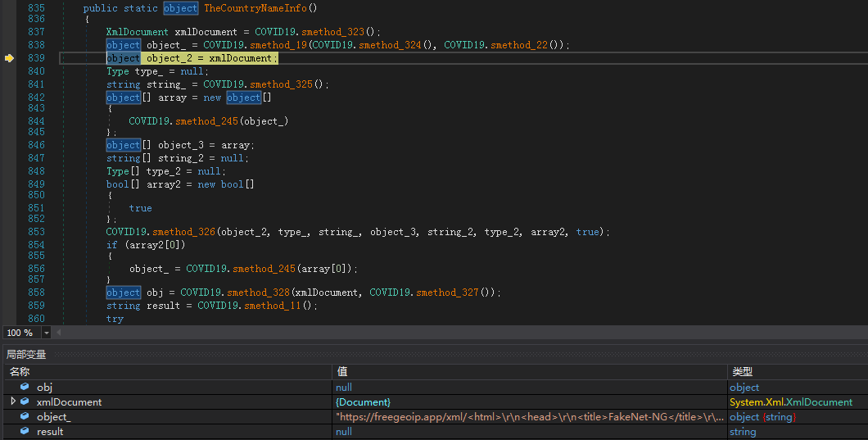Click line number 839 in the gutter

tap(36, 58)
